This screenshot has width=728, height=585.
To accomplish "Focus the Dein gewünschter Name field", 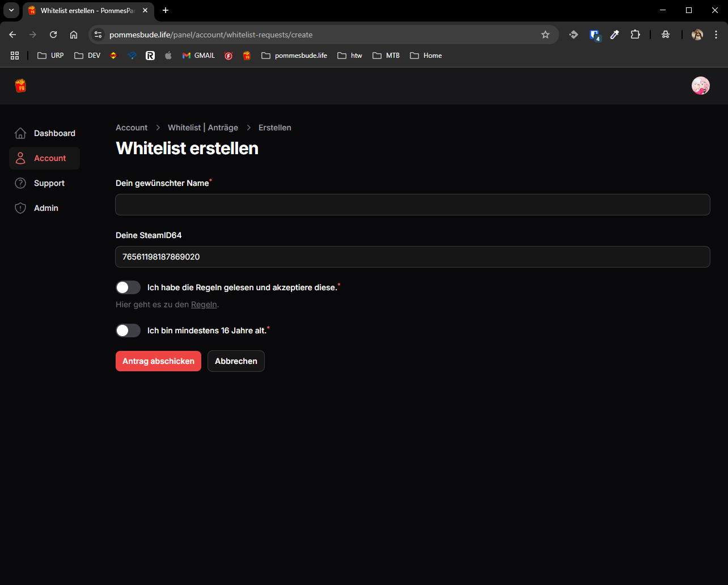I will 412,205.
